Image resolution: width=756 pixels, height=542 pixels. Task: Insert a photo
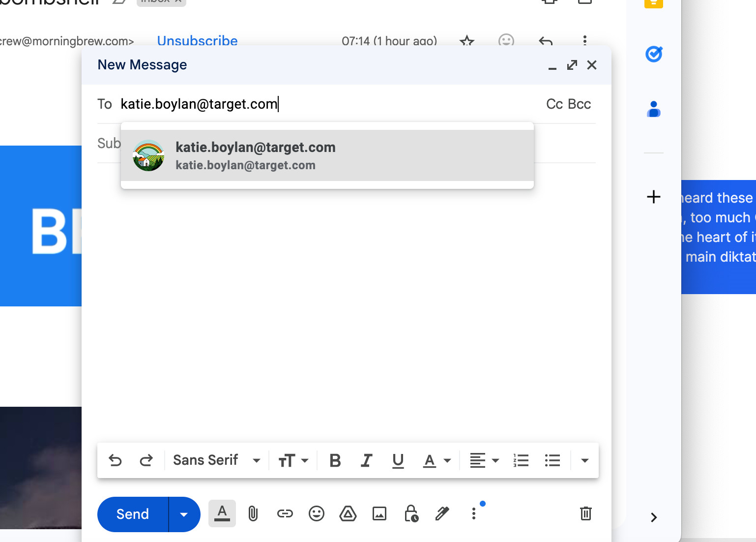click(x=379, y=514)
